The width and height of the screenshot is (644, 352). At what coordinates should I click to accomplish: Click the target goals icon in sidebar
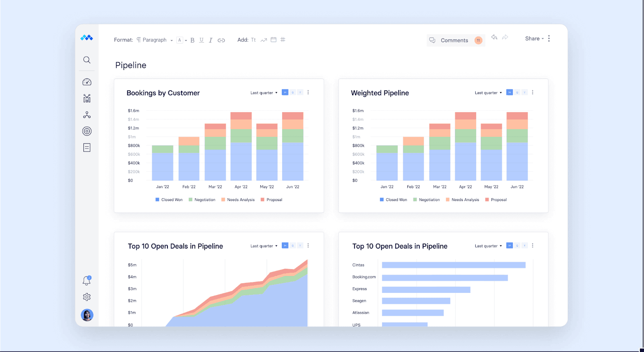(87, 131)
